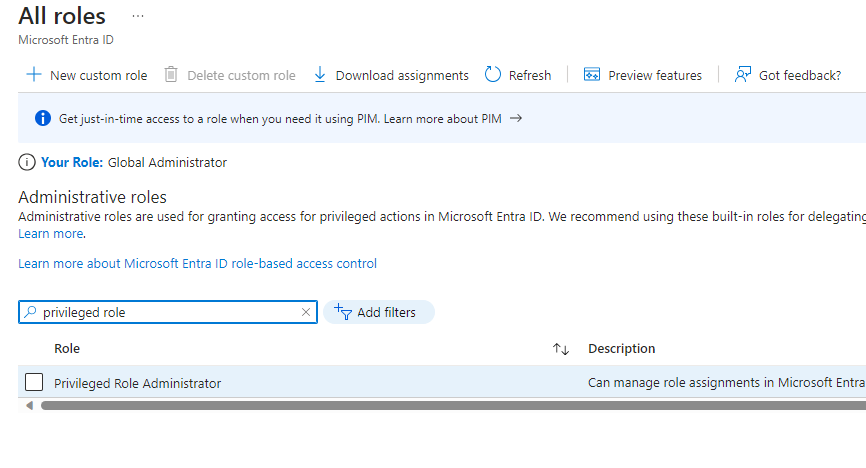Open the Add filters button
The height and width of the screenshot is (468, 866).
click(x=379, y=312)
